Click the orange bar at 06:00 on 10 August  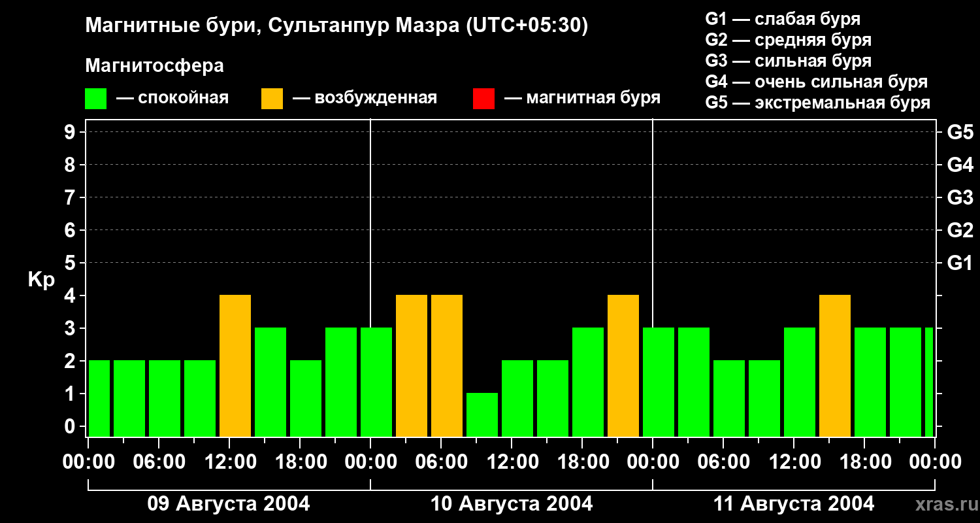447,366
